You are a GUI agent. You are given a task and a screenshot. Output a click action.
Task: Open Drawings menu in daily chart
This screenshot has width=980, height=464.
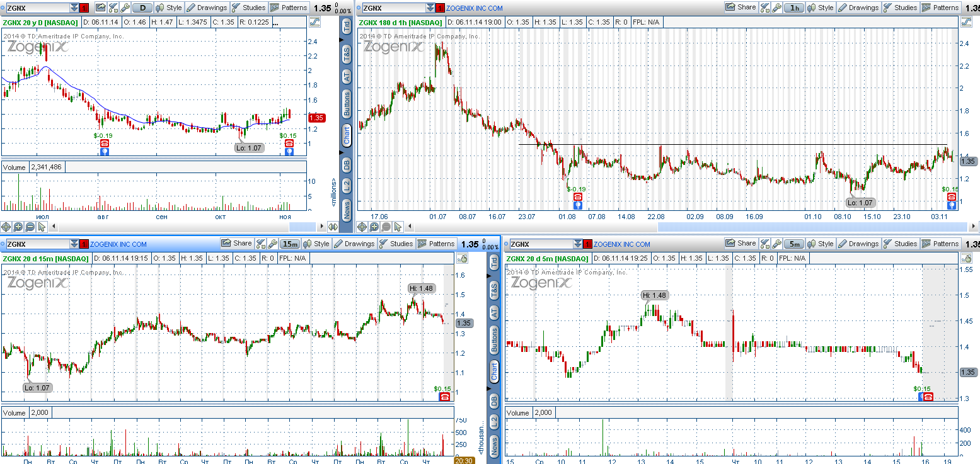point(207,8)
